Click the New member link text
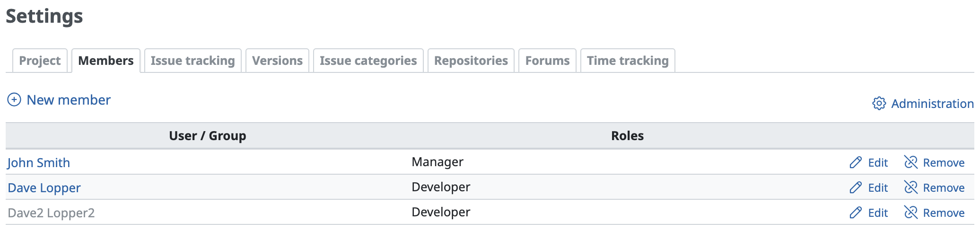980x249 pixels. pyautogui.click(x=69, y=100)
